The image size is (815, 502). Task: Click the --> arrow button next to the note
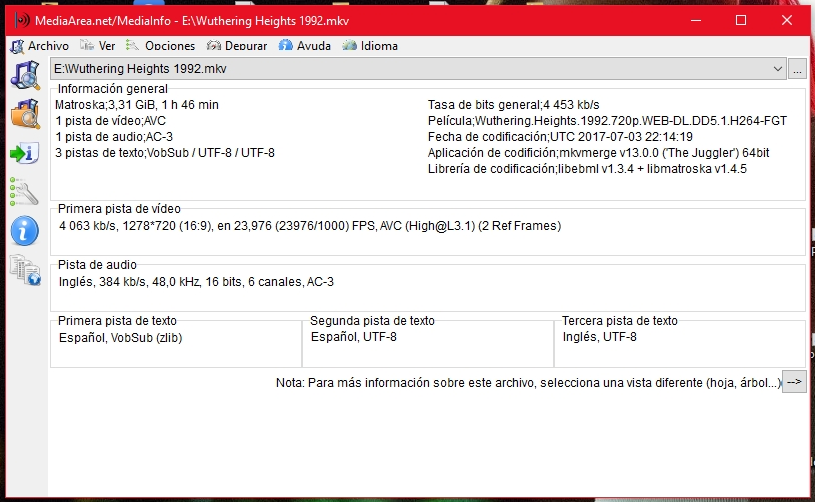pyautogui.click(x=794, y=382)
